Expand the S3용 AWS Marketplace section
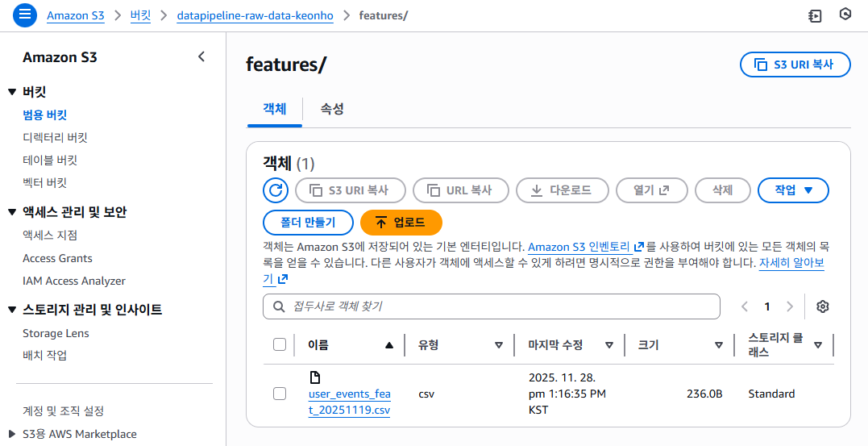Screen dimensions: 868x446 (x=12, y=434)
